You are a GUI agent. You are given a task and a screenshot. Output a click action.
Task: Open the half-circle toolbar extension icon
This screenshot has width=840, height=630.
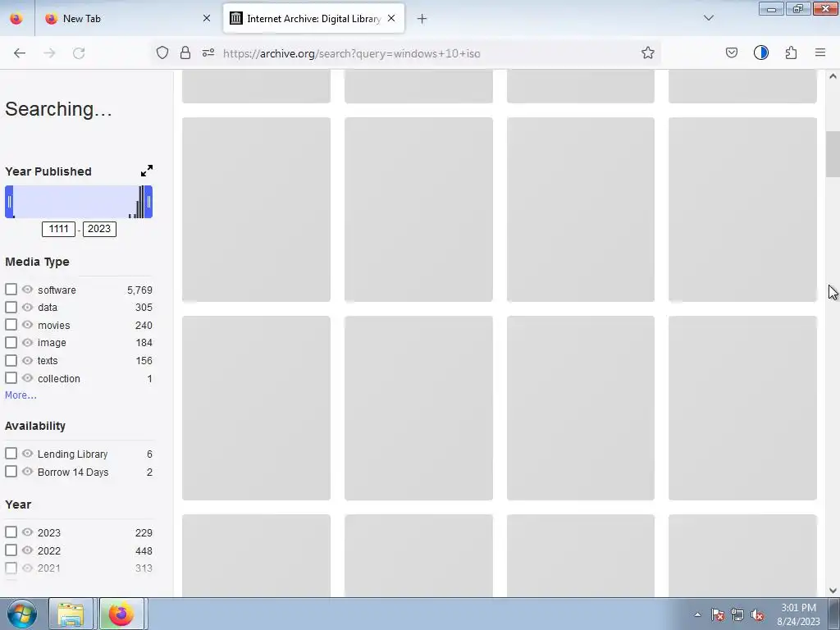click(x=760, y=52)
